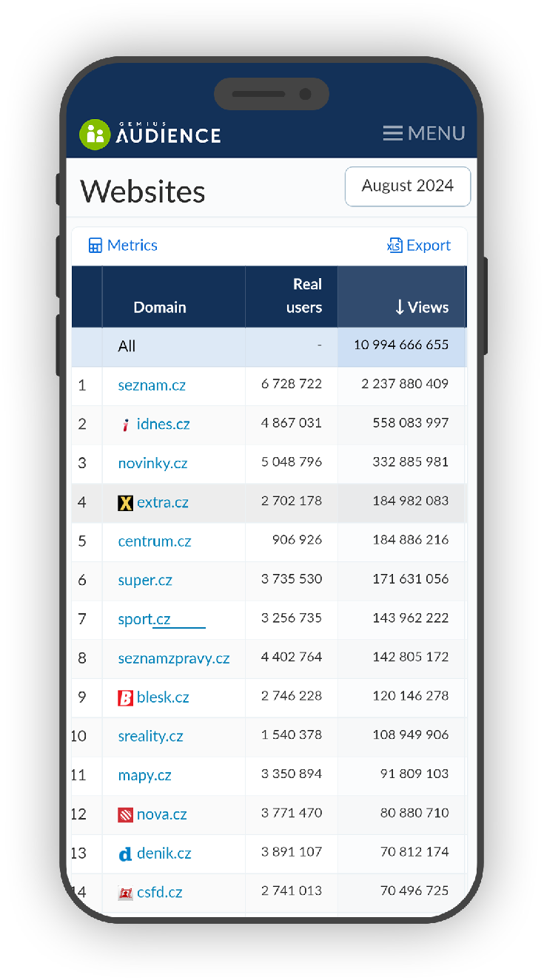Open the seznamzpravy.cz link
544x980 pixels.
(x=174, y=658)
